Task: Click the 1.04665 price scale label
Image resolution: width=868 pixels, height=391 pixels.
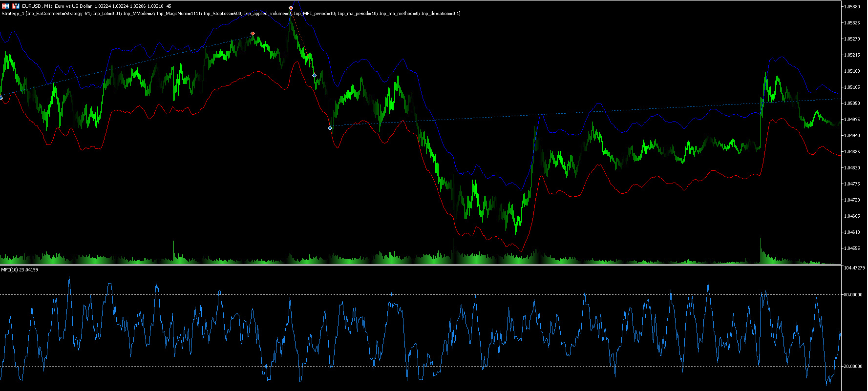Action: point(852,216)
